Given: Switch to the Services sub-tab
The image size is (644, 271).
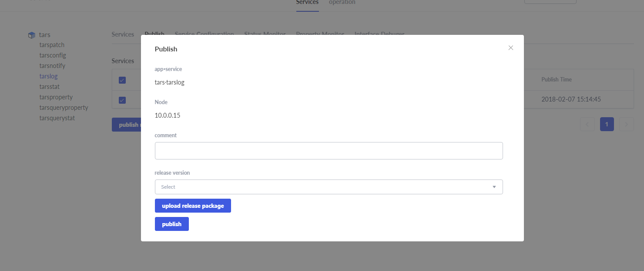Looking at the screenshot, I should tap(123, 34).
